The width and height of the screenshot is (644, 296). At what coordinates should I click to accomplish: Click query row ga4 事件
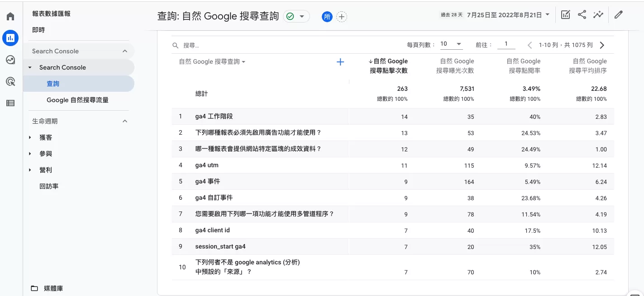pos(208,181)
